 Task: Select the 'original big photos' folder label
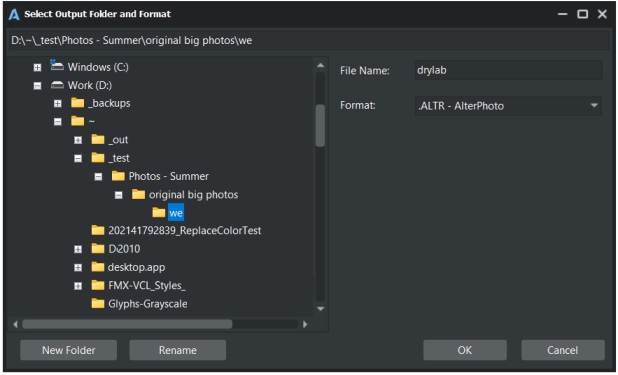tap(194, 194)
